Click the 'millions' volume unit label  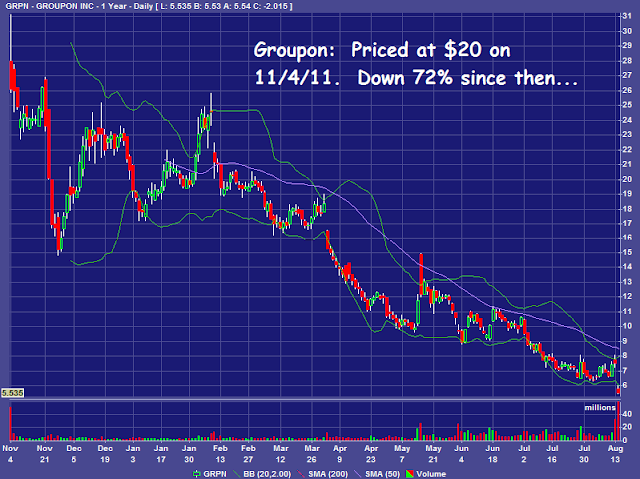(x=600, y=408)
